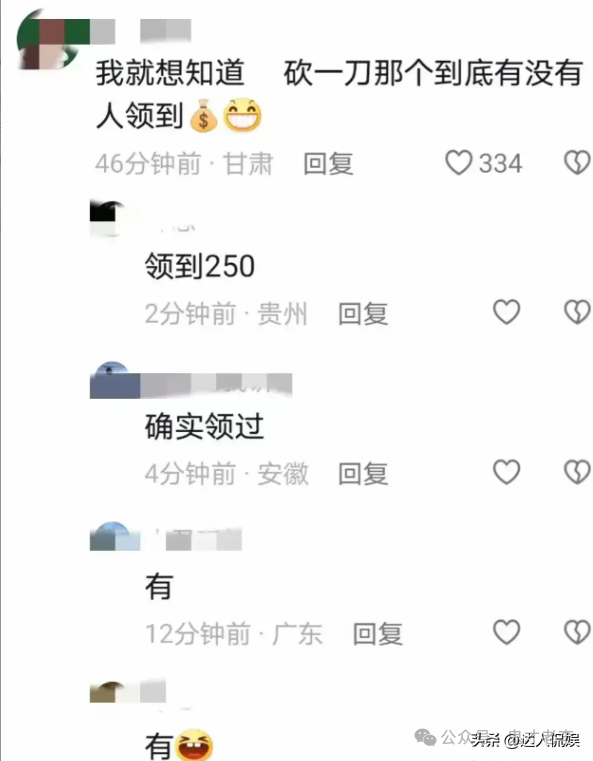The image size is (593, 761).
Task: Dislike the 有 reply from Guangdong
Action: (x=577, y=632)
